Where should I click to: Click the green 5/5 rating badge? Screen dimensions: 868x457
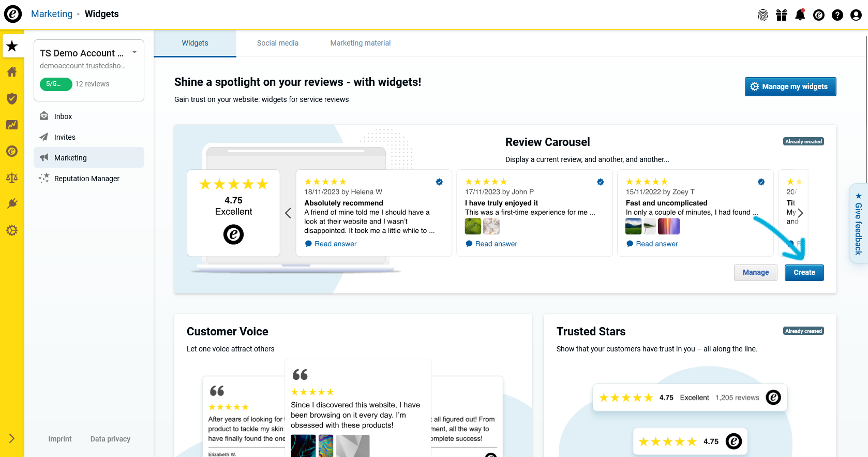point(56,84)
